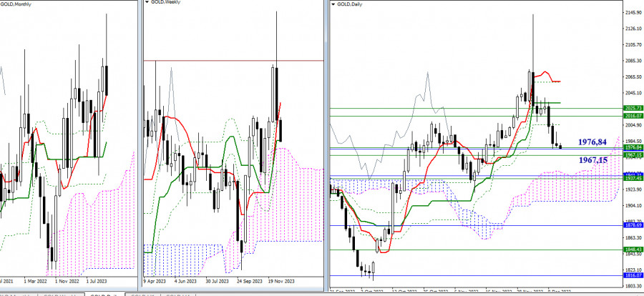This screenshot has width=644, height=296.
Task: Select the GOLD,Monthly chart title
Action: click(x=16, y=4)
